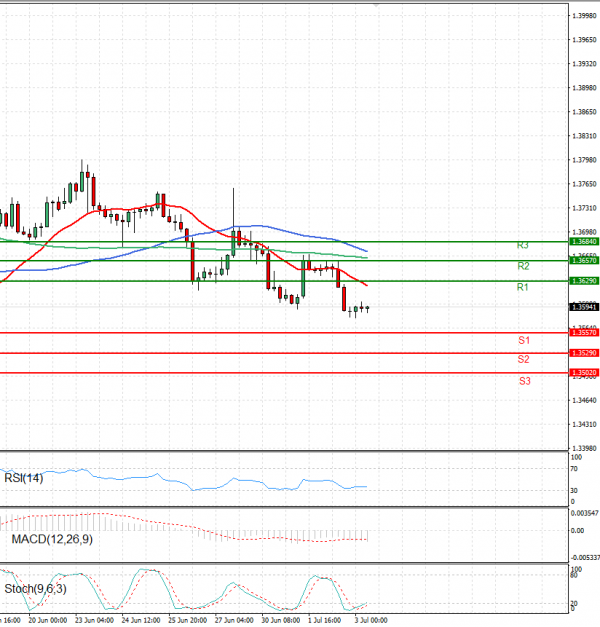
Task: Click the 30 Jun 08:00 time label
Action: (281, 620)
